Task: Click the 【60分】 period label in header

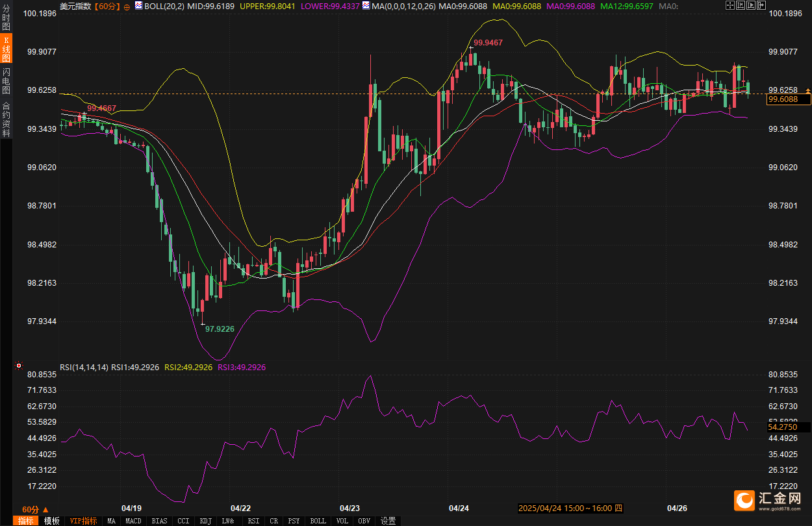Action: tap(107, 6)
